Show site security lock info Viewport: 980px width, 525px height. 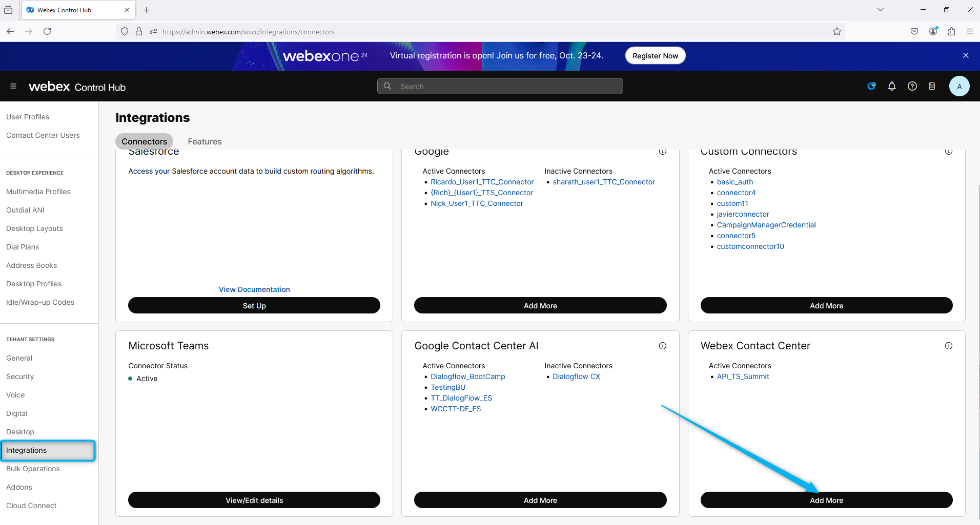[x=139, y=31]
